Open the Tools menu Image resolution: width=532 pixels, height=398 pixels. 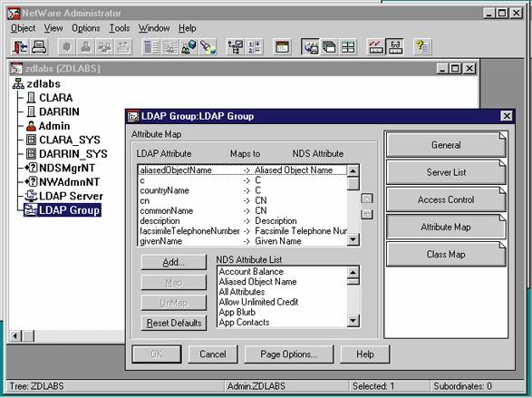click(120, 28)
